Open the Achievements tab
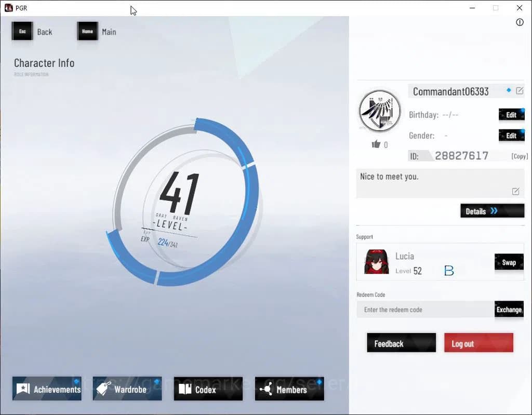This screenshot has width=532, height=415. 47,389
